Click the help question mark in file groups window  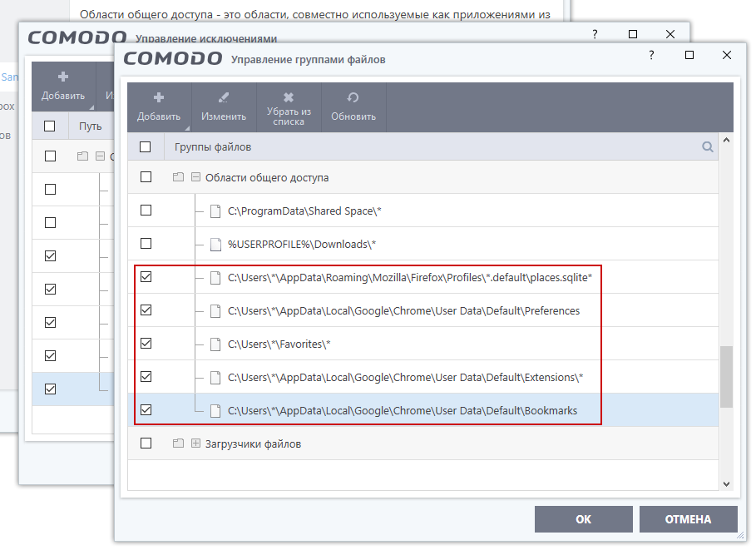coord(651,55)
